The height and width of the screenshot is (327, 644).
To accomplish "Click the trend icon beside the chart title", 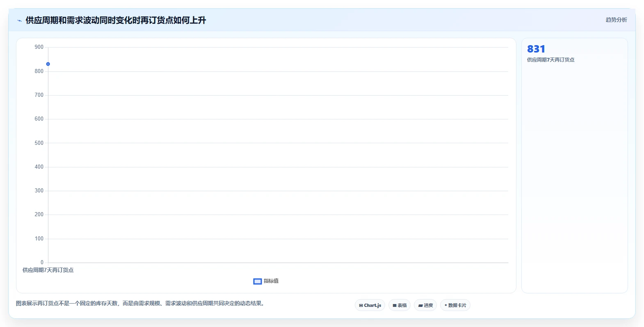I will [x=19, y=21].
